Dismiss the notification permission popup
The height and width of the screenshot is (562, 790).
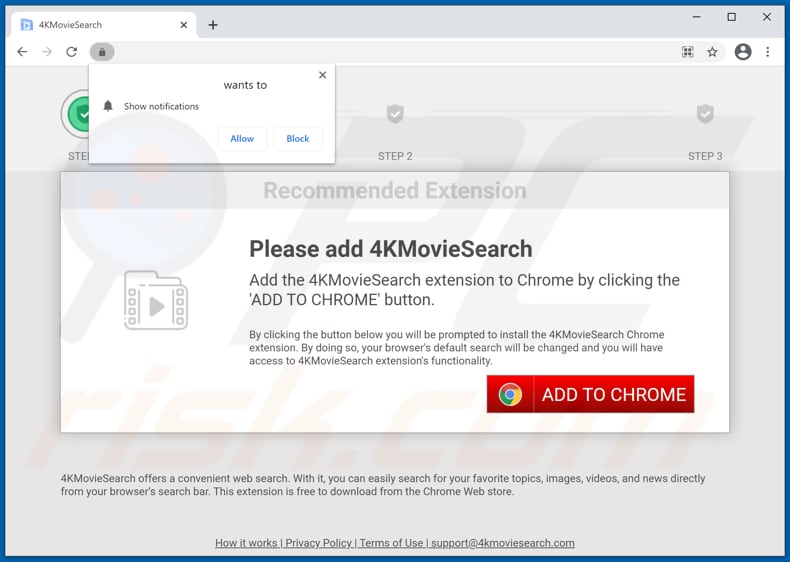[x=322, y=75]
